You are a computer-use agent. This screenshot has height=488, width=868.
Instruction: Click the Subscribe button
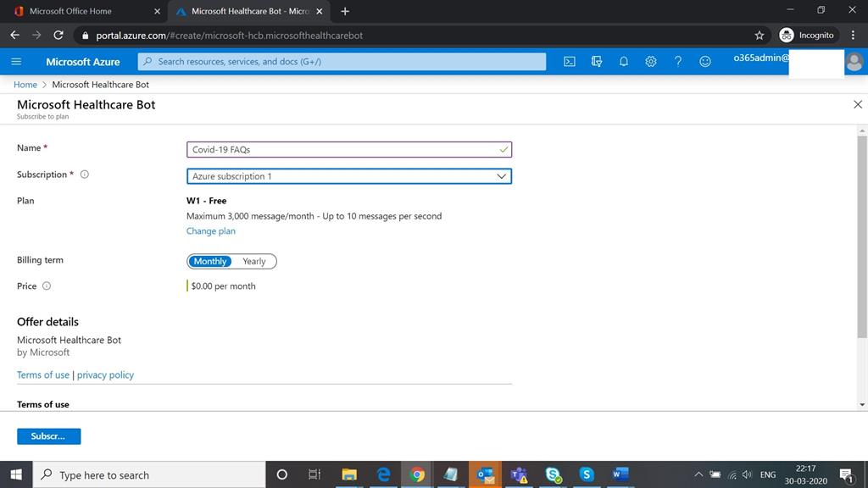(48, 435)
